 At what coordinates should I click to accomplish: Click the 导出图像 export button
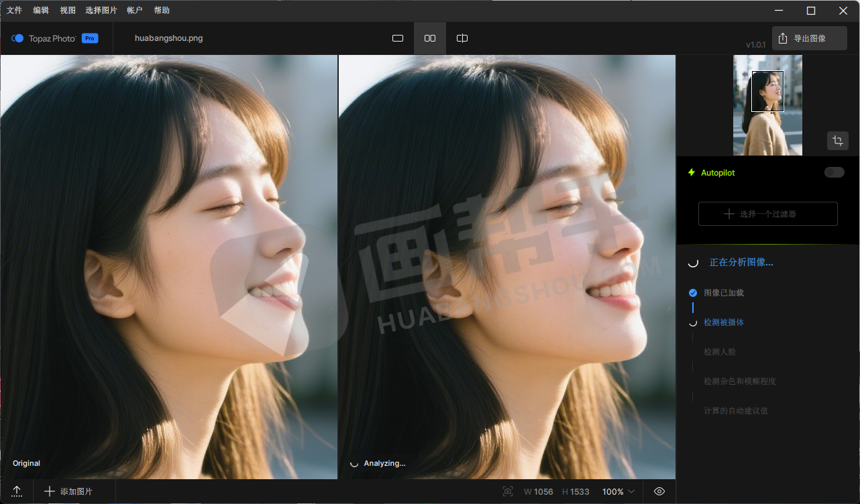[x=808, y=38]
